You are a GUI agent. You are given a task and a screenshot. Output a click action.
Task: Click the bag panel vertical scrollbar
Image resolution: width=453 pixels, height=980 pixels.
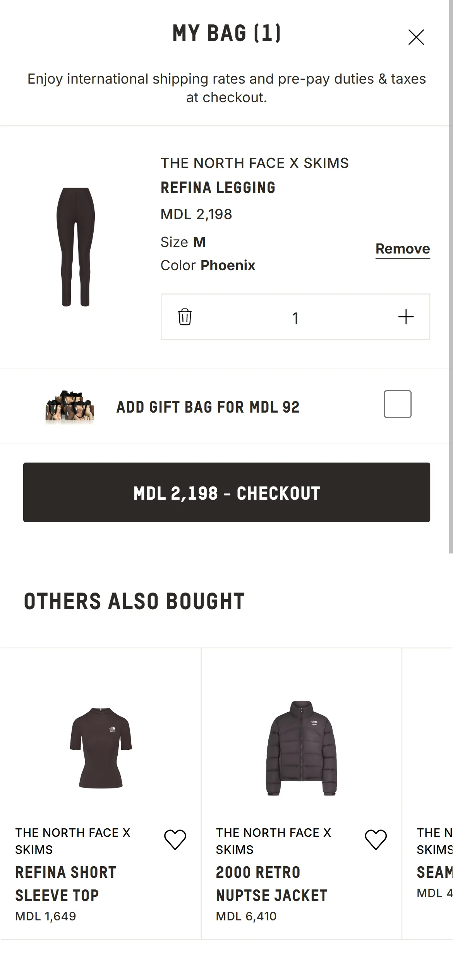click(450, 271)
